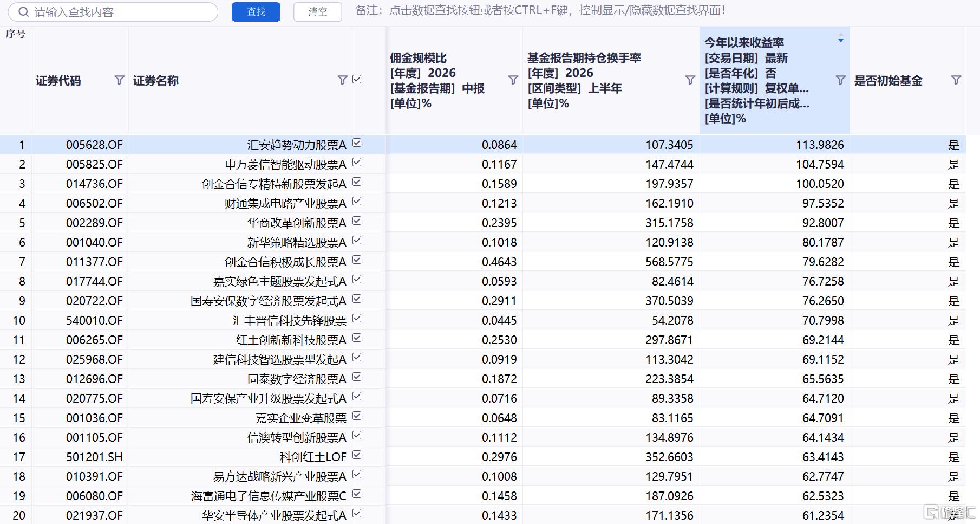Select turnover value 54.2078
The height and width of the screenshot is (524, 980).
(x=672, y=321)
